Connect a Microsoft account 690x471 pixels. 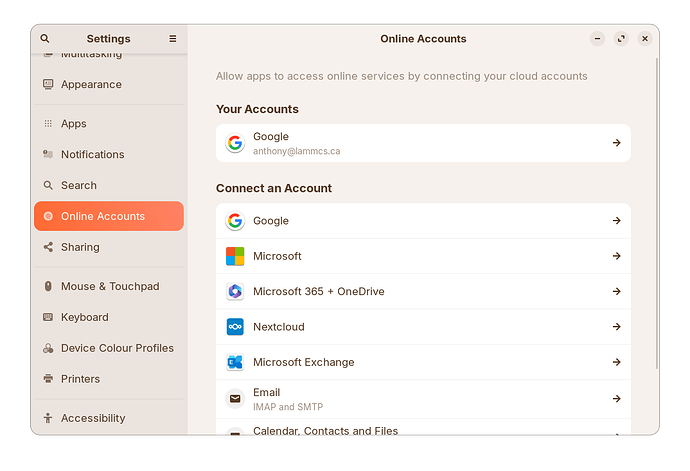[x=420, y=256]
